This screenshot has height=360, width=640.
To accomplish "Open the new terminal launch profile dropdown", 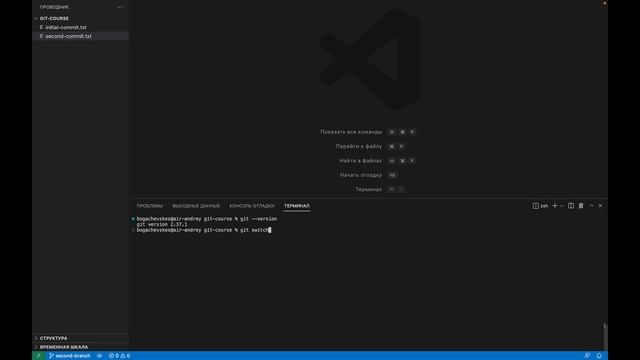I will point(562,206).
